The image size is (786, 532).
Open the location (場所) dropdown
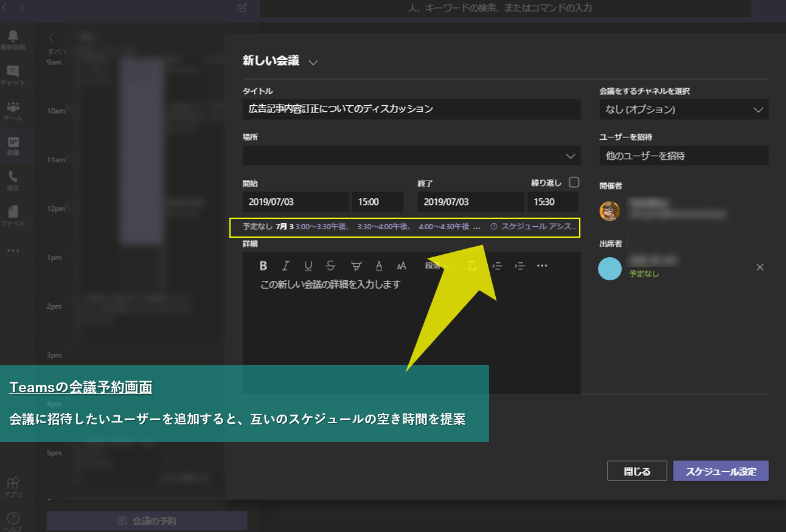click(571, 156)
